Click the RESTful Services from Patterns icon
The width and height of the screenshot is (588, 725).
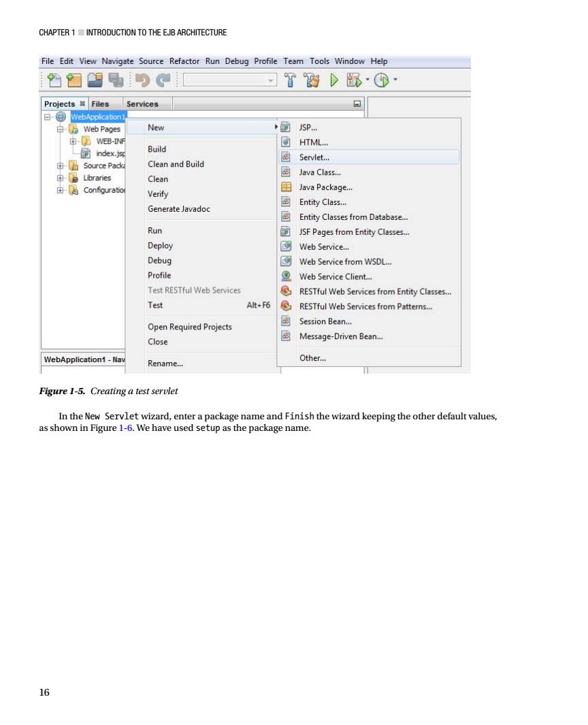click(286, 306)
